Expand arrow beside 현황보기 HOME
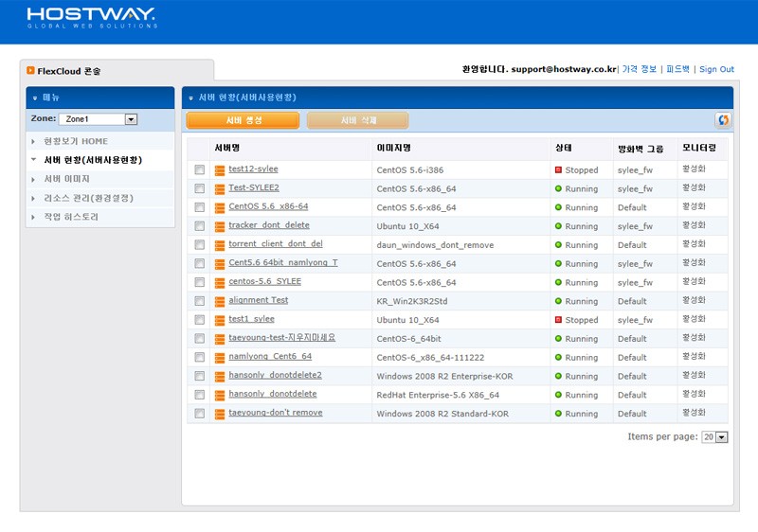Screen dimensions: 758x532 click(33, 141)
